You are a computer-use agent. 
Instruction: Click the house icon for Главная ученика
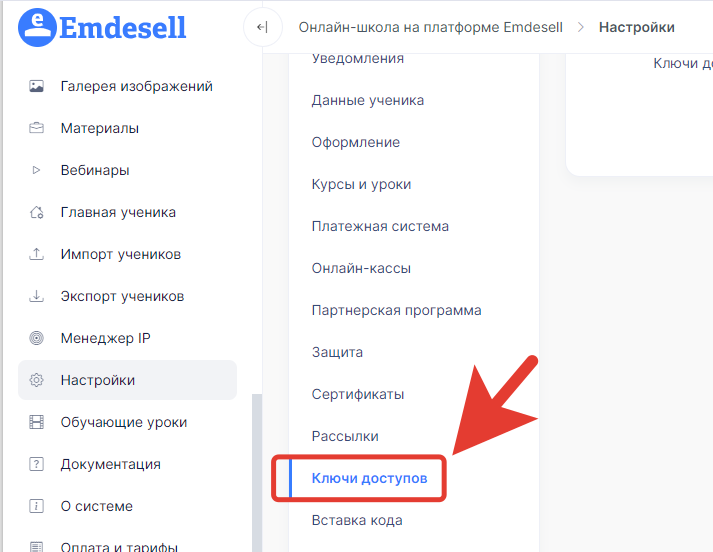pos(36,212)
